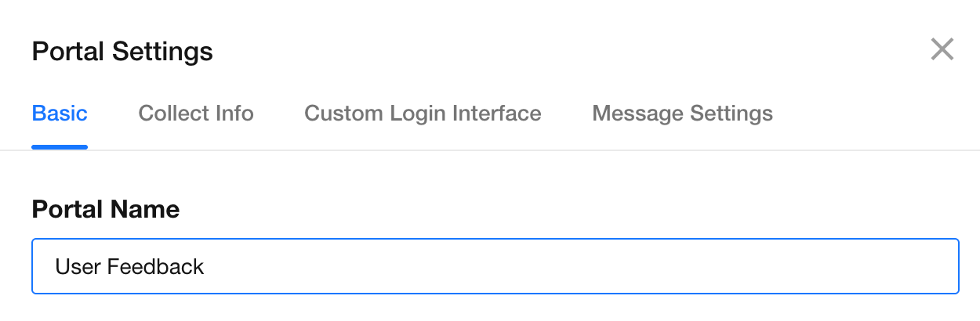Focus the text box containing User Feedback

(495, 267)
